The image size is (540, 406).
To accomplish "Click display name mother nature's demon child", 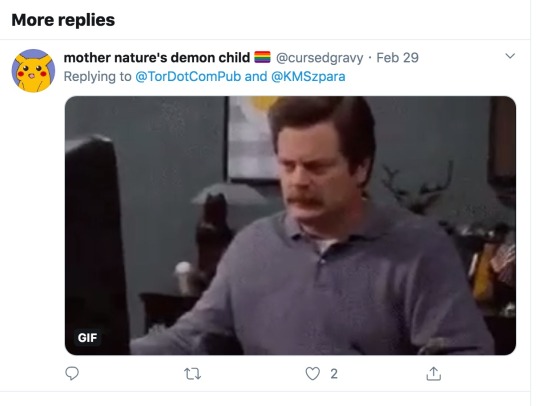I will [157, 58].
